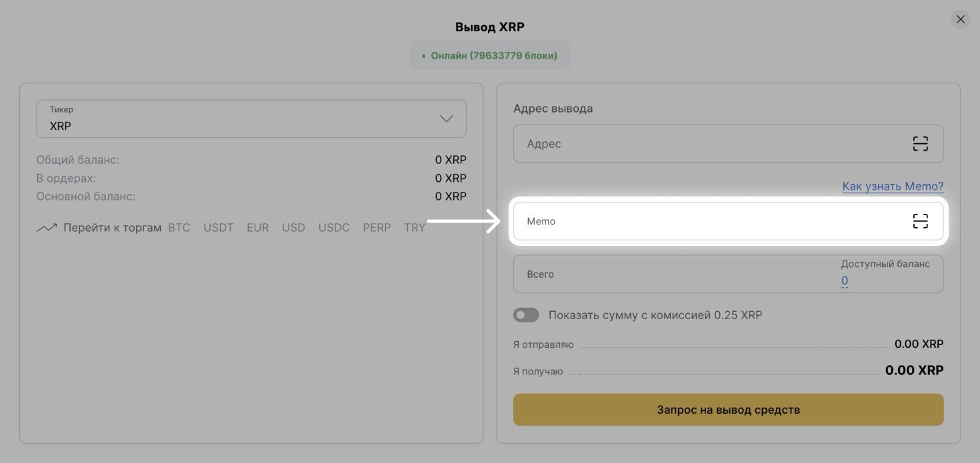
Task: Go to USDT trading pair
Action: click(x=219, y=228)
